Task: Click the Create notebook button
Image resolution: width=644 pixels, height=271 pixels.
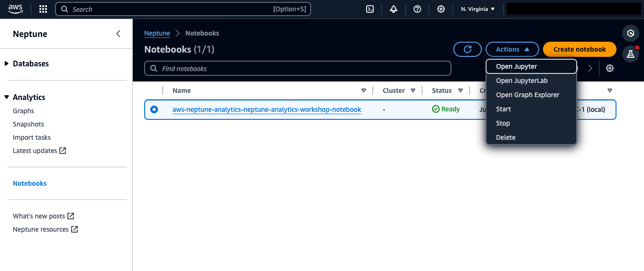Action: [580, 49]
